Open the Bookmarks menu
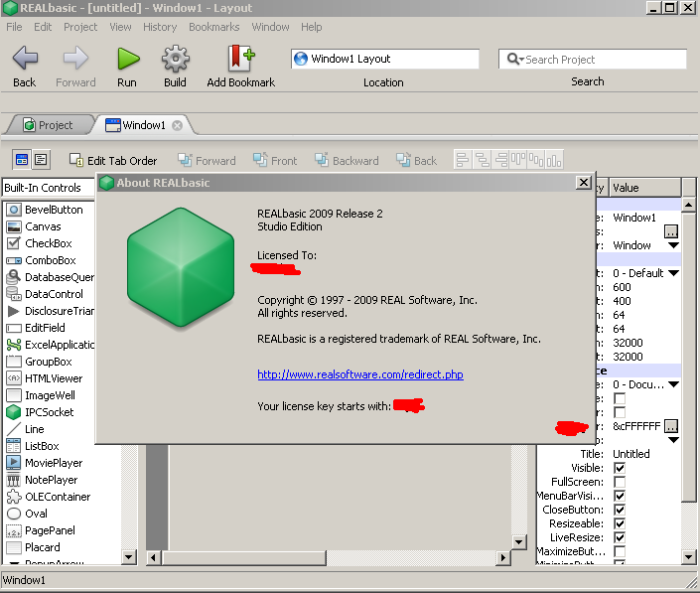 pos(214,27)
